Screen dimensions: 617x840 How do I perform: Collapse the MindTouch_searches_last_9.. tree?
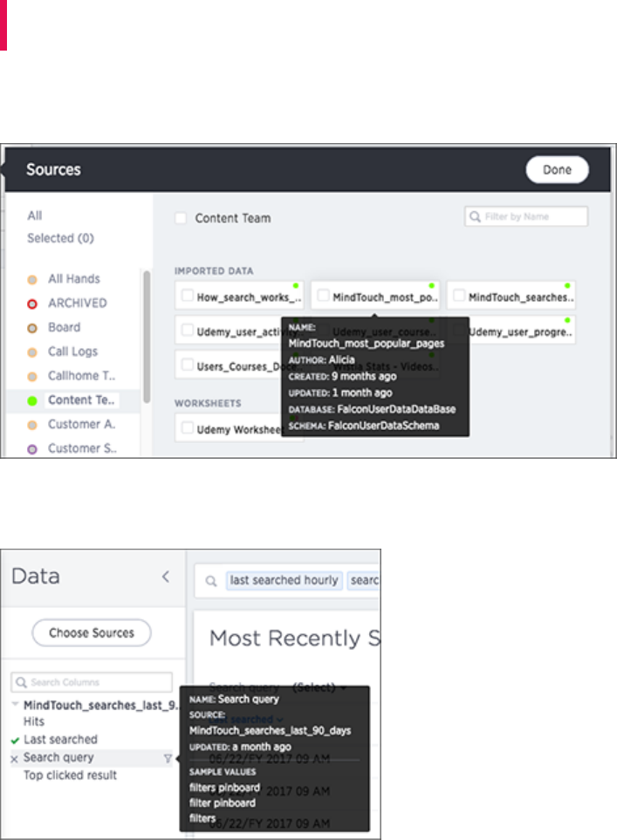15,704
